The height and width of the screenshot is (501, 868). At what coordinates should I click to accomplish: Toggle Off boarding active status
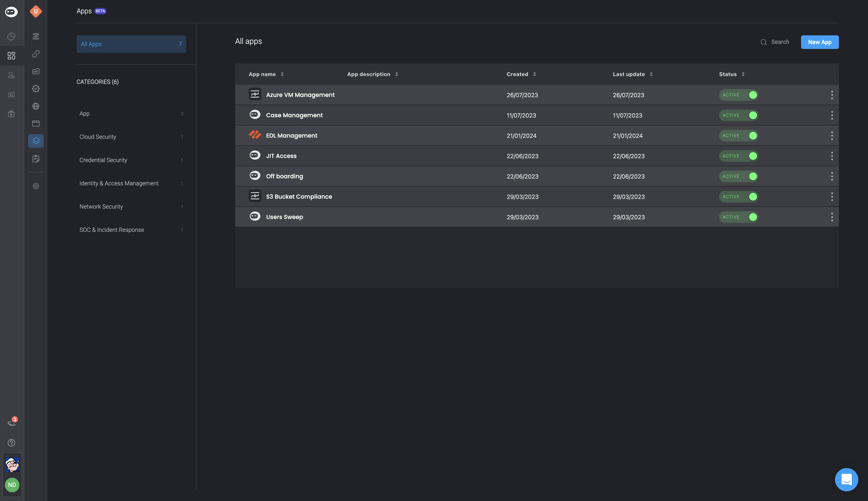tap(739, 176)
